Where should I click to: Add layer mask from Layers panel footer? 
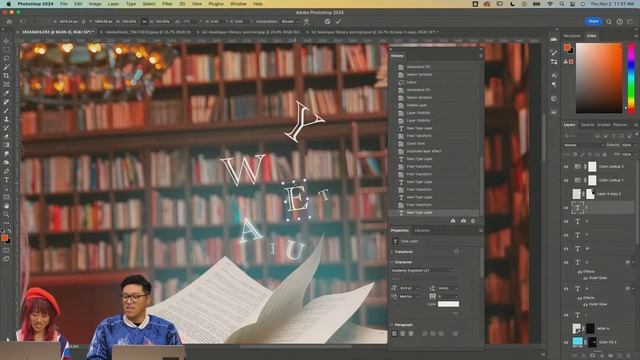(x=593, y=356)
